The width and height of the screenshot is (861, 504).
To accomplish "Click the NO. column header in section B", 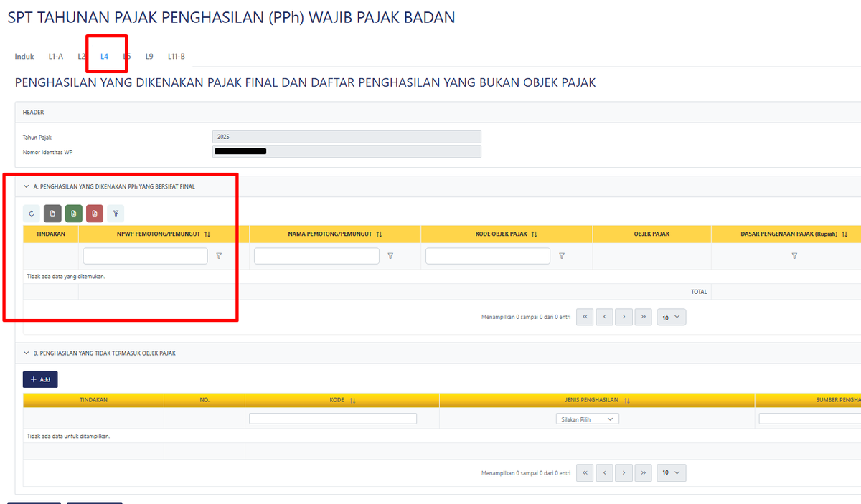I will (x=204, y=400).
